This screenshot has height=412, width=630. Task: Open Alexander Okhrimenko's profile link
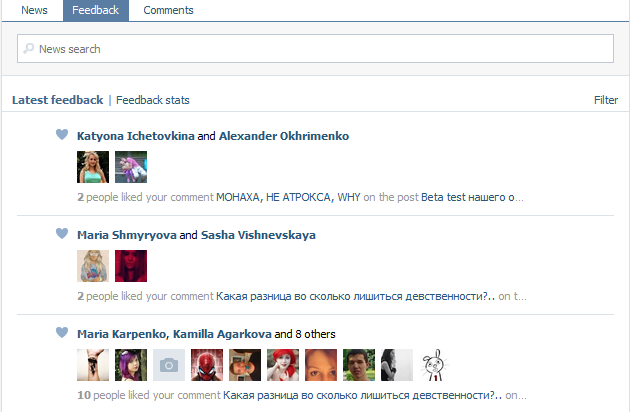tap(284, 136)
